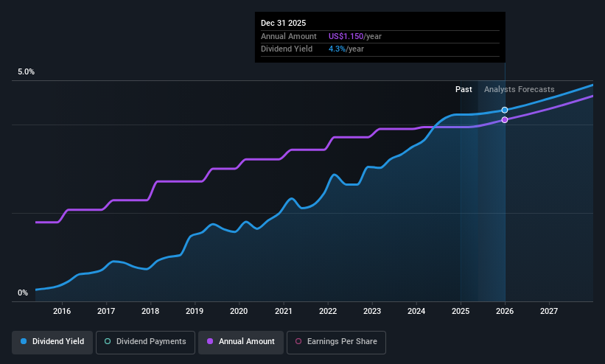Viewport: 605px width, 364px height.
Task: Click the pink ring in Earnings Per Share legend
Action: [x=298, y=342]
